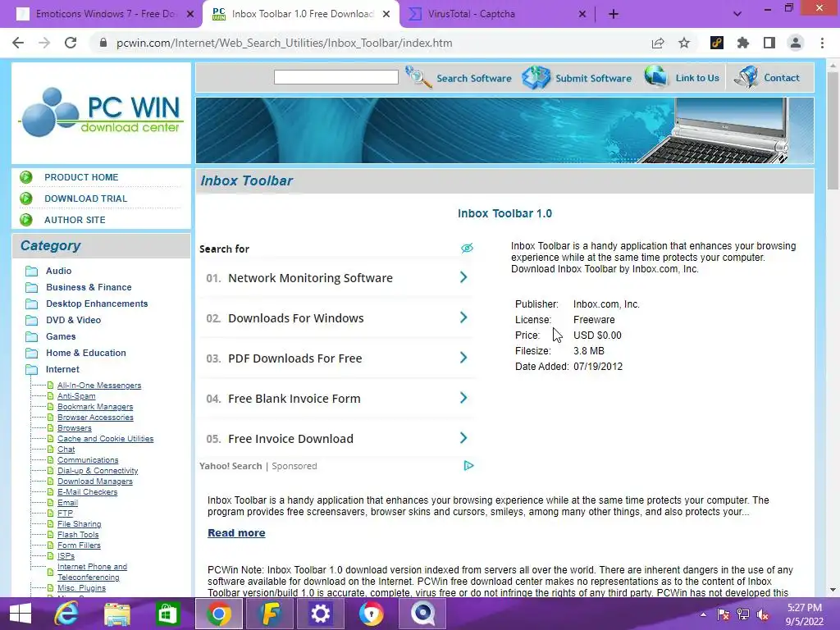
Task: Open the Desktop Enhancements category
Action: pos(97,304)
